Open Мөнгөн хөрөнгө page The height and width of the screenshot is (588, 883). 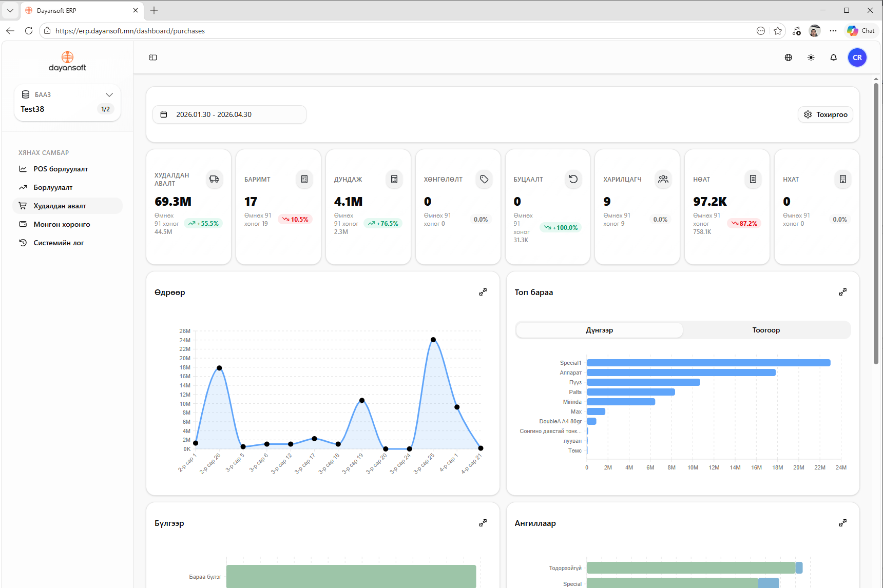click(67, 224)
